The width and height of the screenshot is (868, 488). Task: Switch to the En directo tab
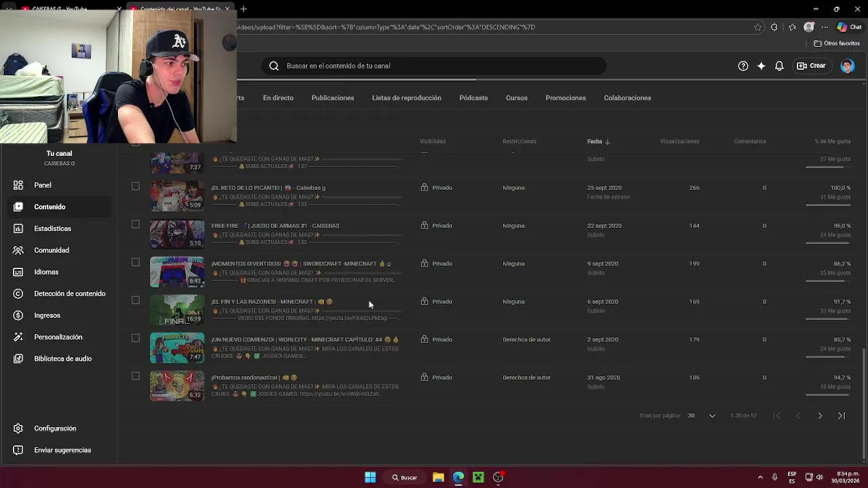tap(278, 98)
